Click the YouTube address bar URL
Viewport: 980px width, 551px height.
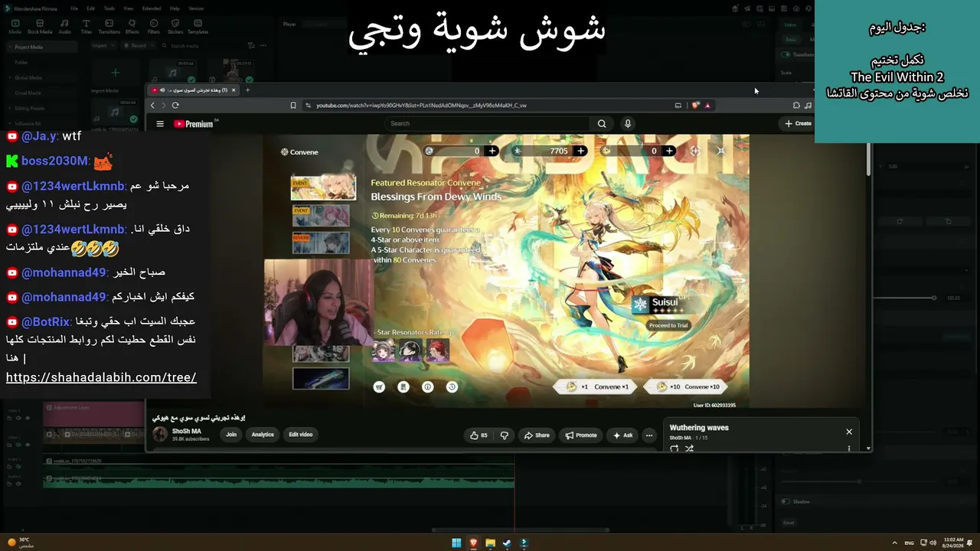click(x=421, y=106)
